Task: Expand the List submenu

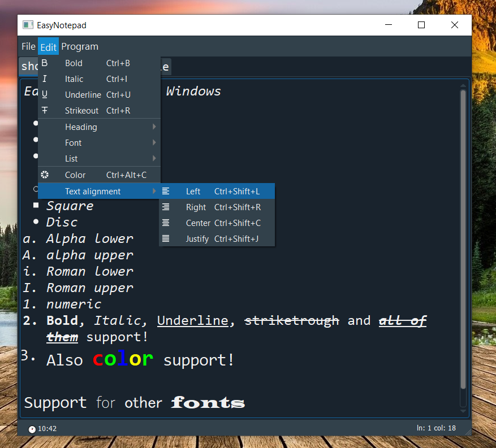Action: tap(154, 159)
